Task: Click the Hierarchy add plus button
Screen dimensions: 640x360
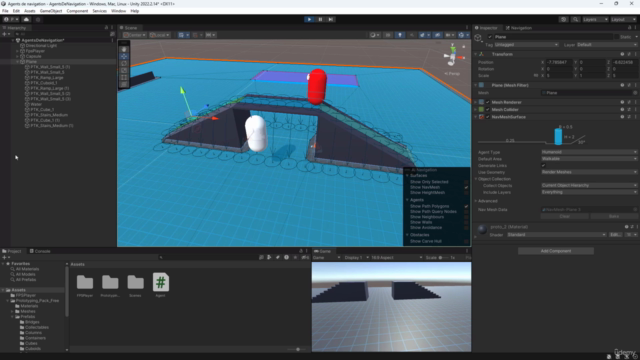Action: (5, 34)
